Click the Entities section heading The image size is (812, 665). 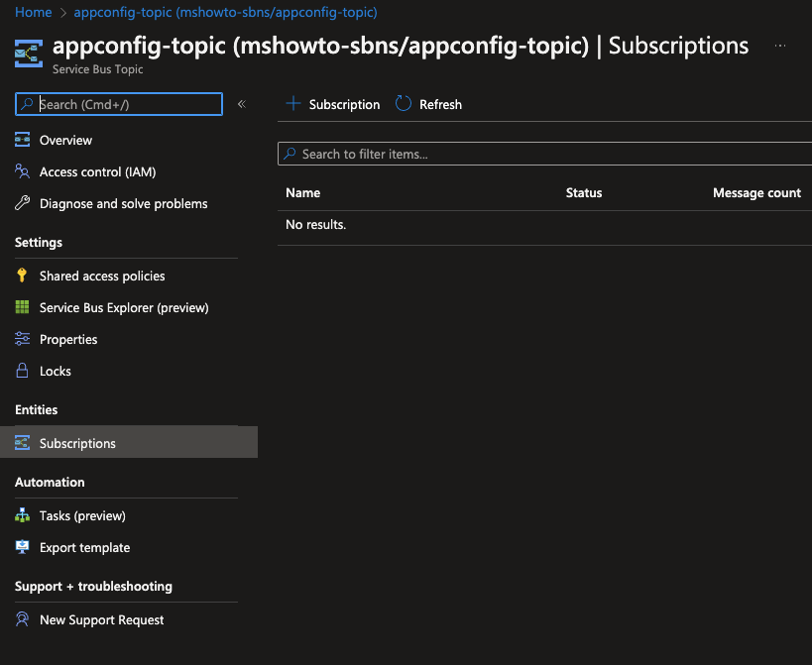click(37, 409)
